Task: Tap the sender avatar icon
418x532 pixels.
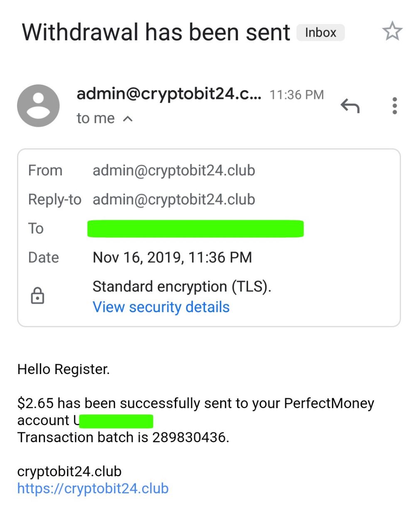Action: 38,106
